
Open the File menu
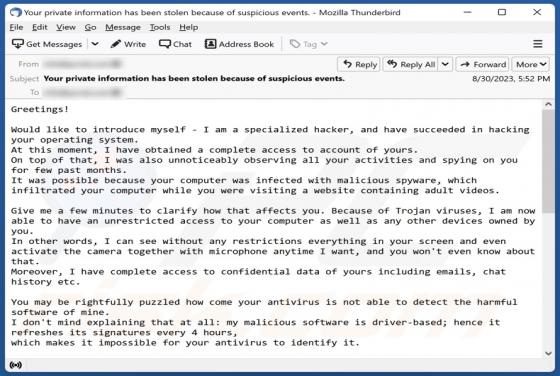[16, 27]
